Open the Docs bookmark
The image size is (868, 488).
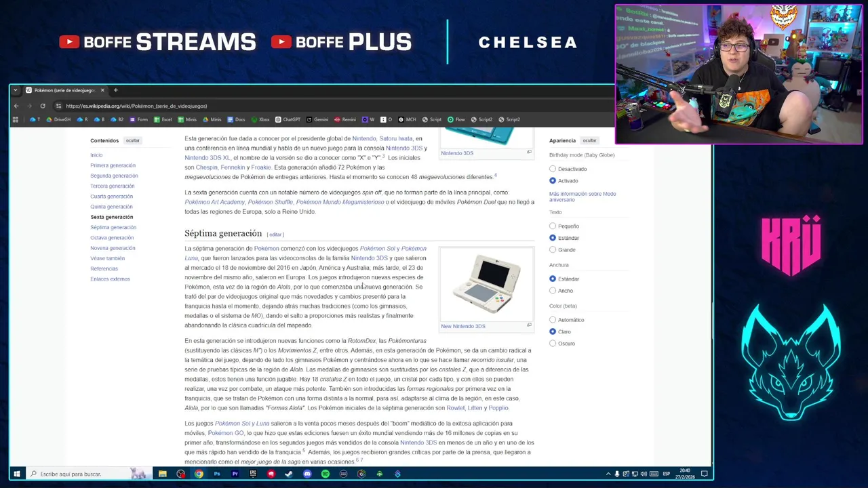pyautogui.click(x=236, y=119)
